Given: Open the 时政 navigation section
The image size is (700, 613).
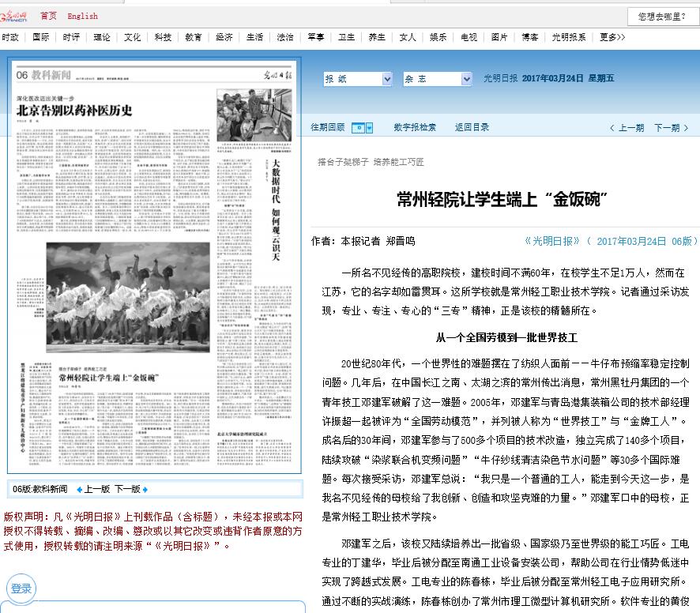Looking at the screenshot, I should [10, 37].
